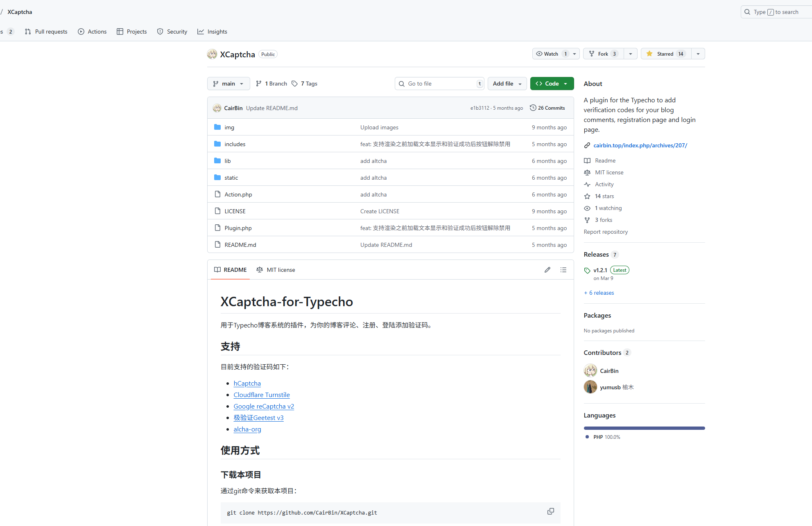Open the hCaptcha link in the README
The image size is (812, 526).
point(247,383)
